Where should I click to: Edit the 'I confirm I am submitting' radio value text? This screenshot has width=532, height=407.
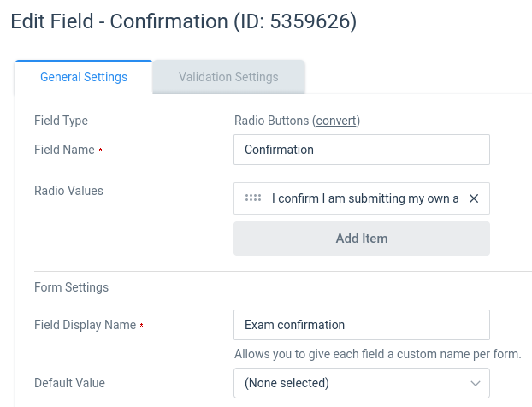[x=365, y=198]
